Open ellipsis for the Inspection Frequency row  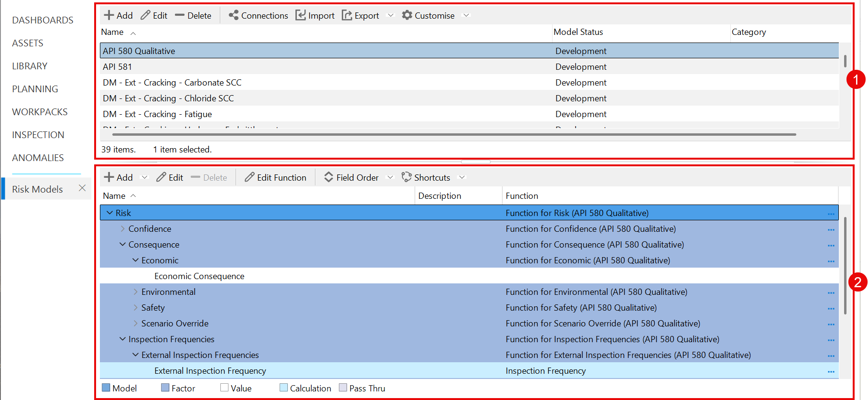tap(831, 371)
